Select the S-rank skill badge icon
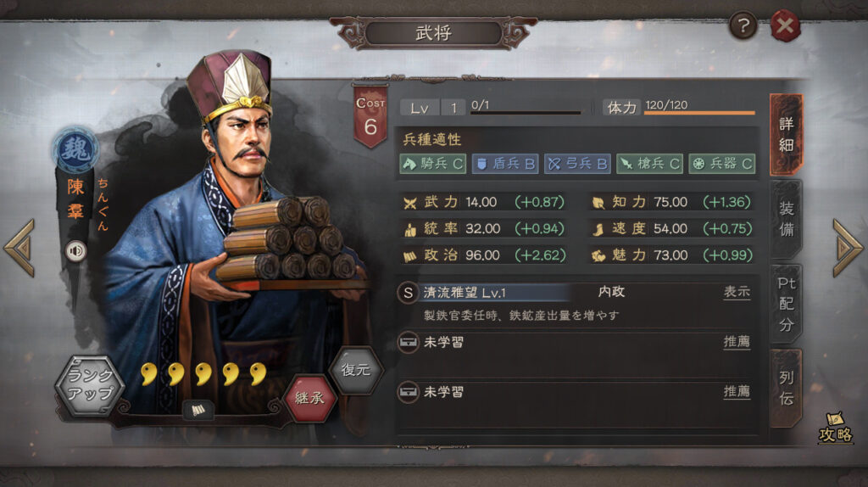Viewport: 868px width, 487px height. point(408,293)
